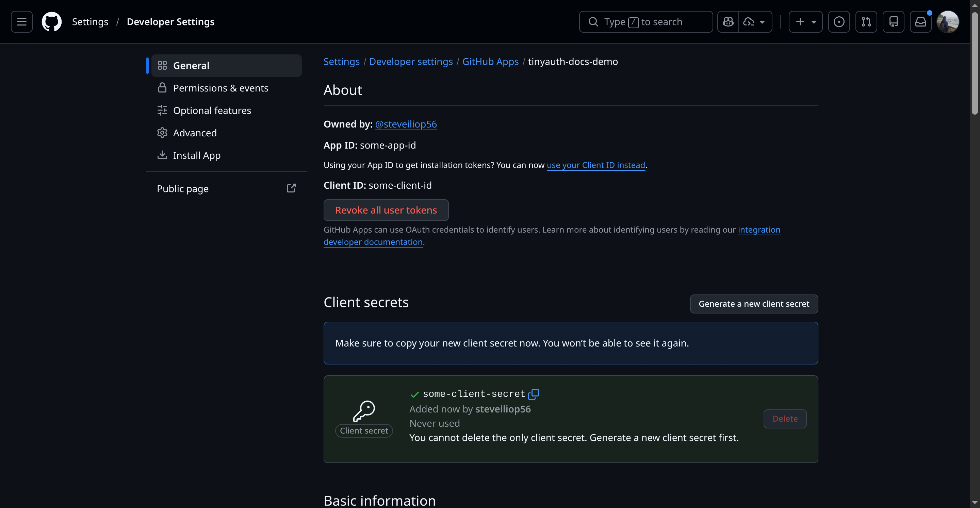Click into the search field
The image size is (980, 508).
[x=646, y=22]
